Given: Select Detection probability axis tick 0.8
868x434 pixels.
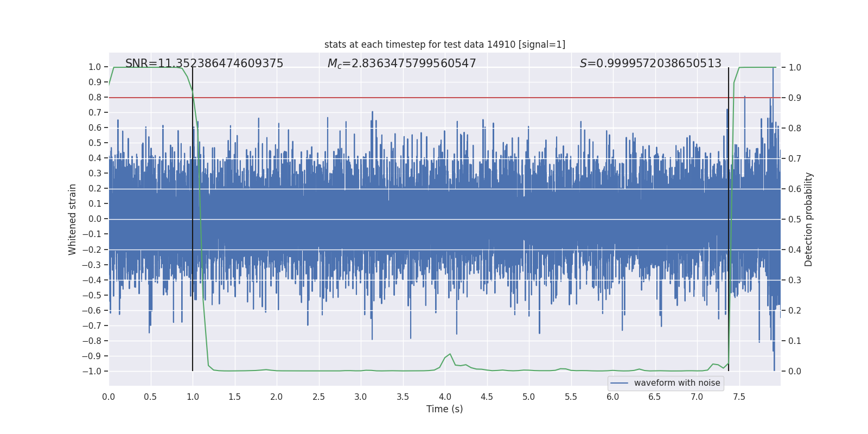Looking at the screenshot, I should 795,128.
